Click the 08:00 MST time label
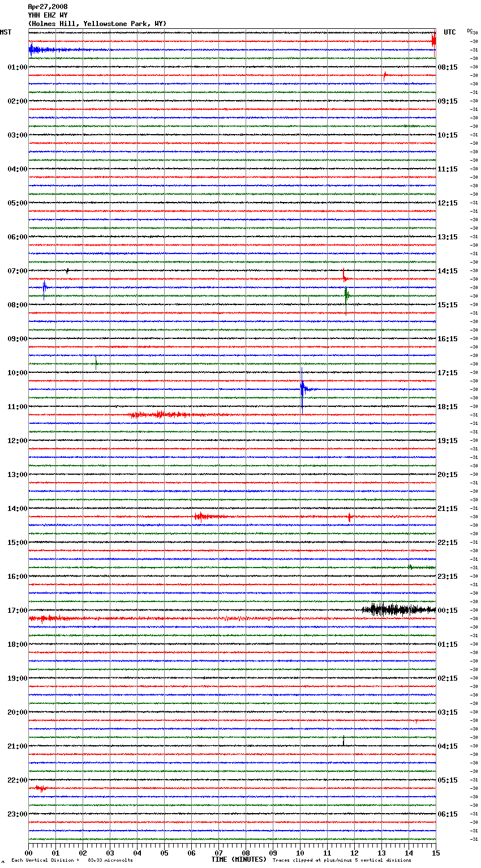The image size is (481, 868). [17, 305]
